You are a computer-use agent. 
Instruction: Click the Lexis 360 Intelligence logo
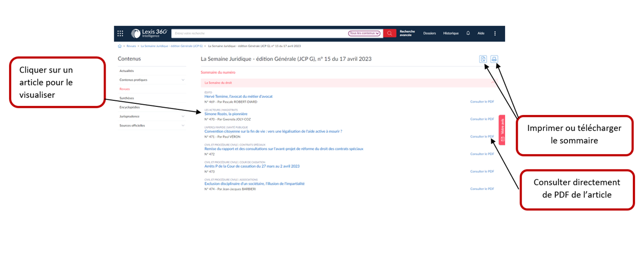pyautogui.click(x=149, y=33)
